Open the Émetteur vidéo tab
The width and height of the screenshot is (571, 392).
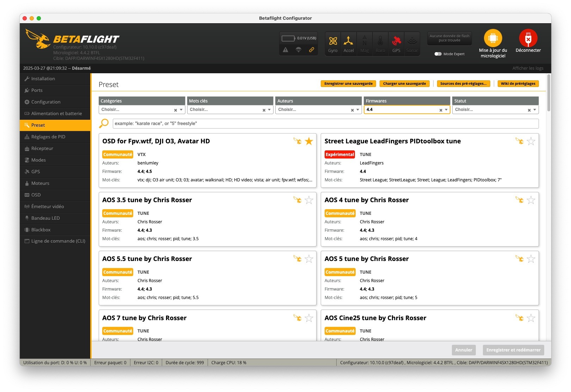pos(55,206)
